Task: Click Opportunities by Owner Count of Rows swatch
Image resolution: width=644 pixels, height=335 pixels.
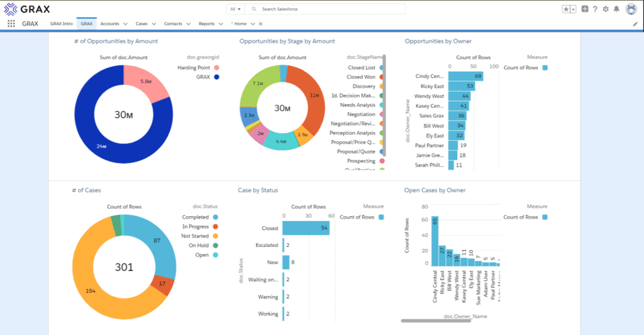Action: [545, 68]
